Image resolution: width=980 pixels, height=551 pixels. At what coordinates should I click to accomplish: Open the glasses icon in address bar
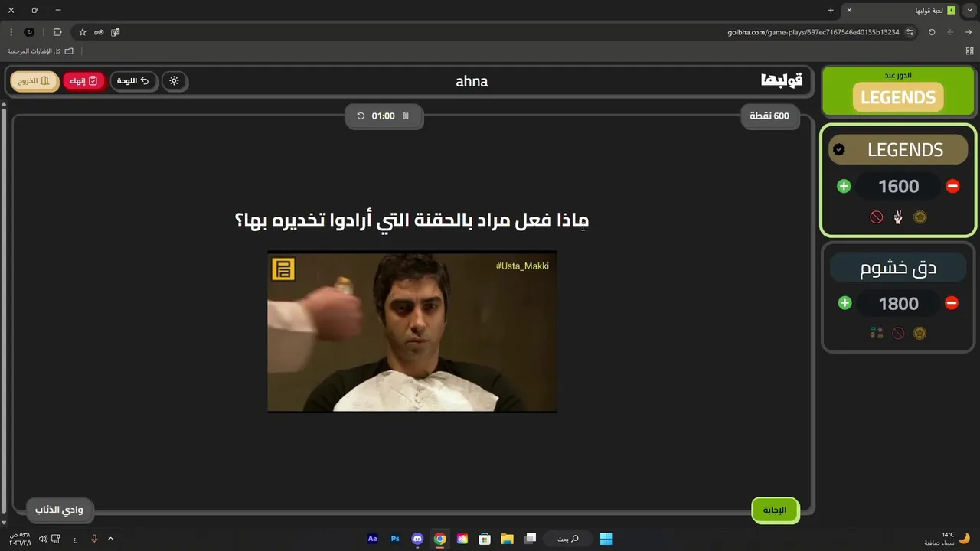click(99, 32)
